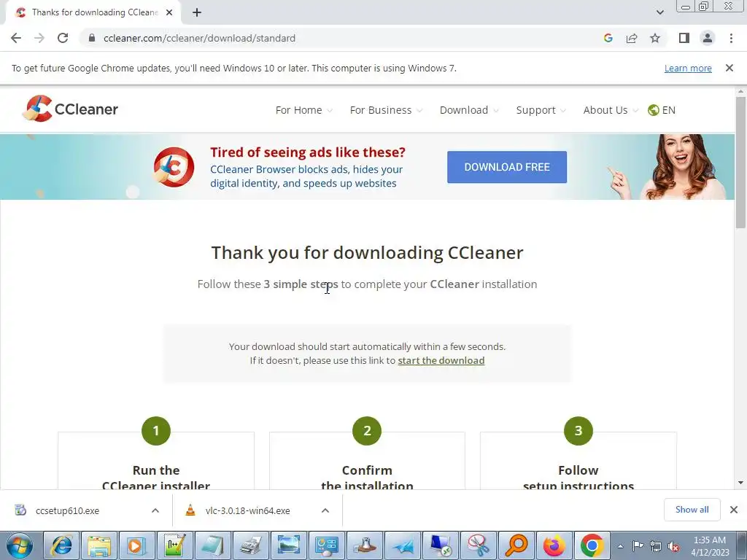Expand options for vlc-3.0.18-win64.exe
This screenshot has width=747, height=560.
point(325,510)
